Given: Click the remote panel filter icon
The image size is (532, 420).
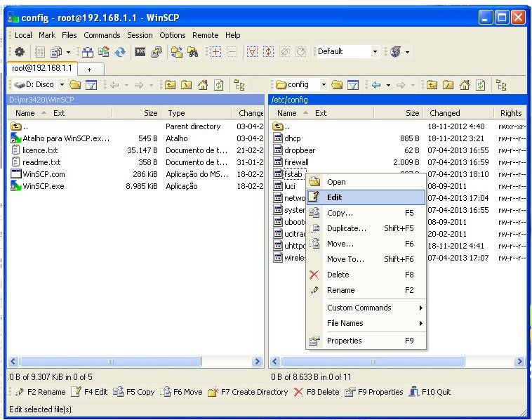Looking at the screenshot, I should pos(354,85).
